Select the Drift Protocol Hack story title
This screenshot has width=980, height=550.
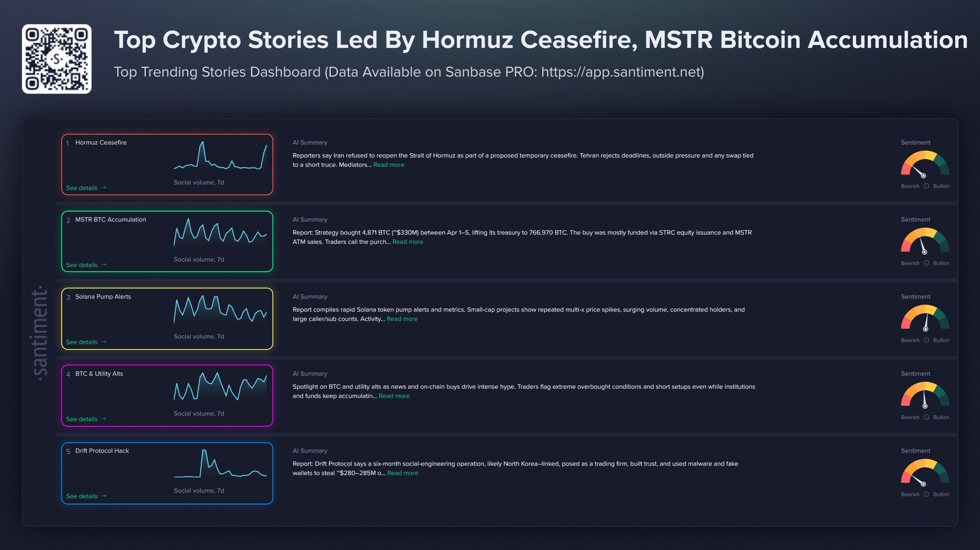pyautogui.click(x=102, y=451)
